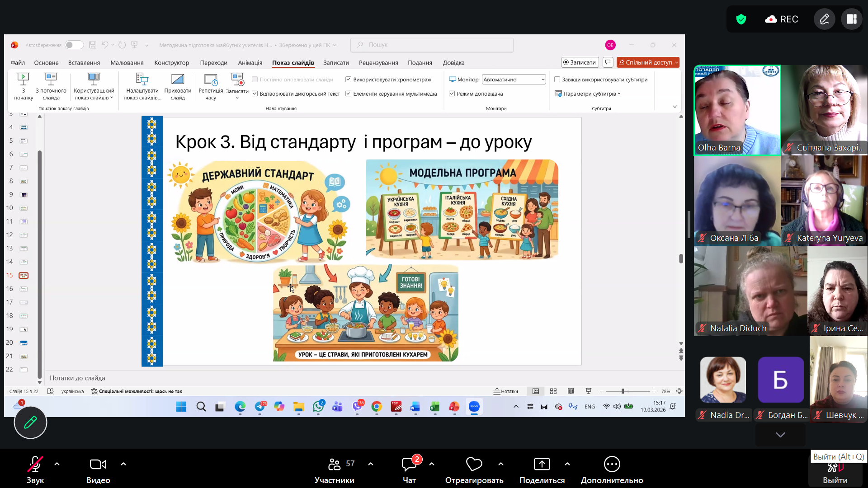Open Google Chrome from taskbar

(x=377, y=407)
